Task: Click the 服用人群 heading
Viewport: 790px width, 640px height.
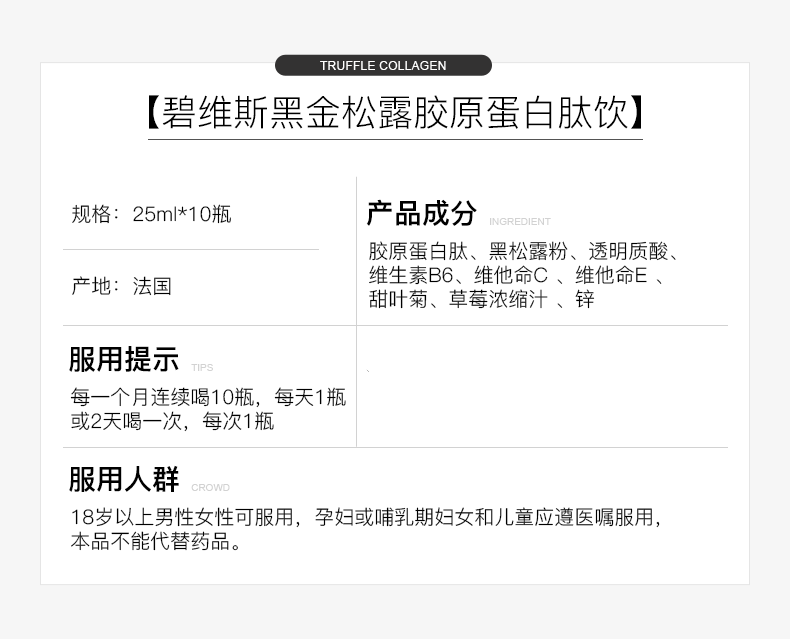Action: click(124, 479)
